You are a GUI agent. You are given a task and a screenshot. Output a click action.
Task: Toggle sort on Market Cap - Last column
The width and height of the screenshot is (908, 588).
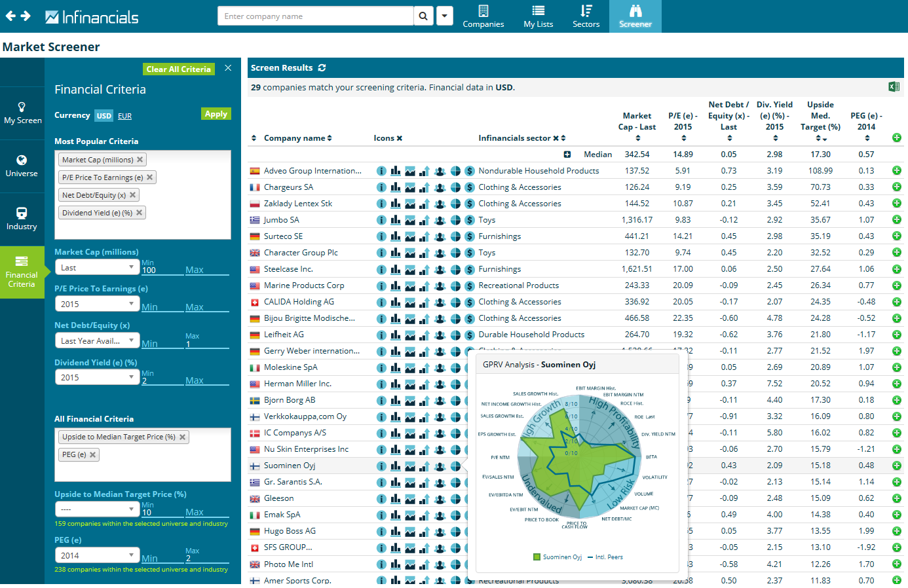pos(637,138)
